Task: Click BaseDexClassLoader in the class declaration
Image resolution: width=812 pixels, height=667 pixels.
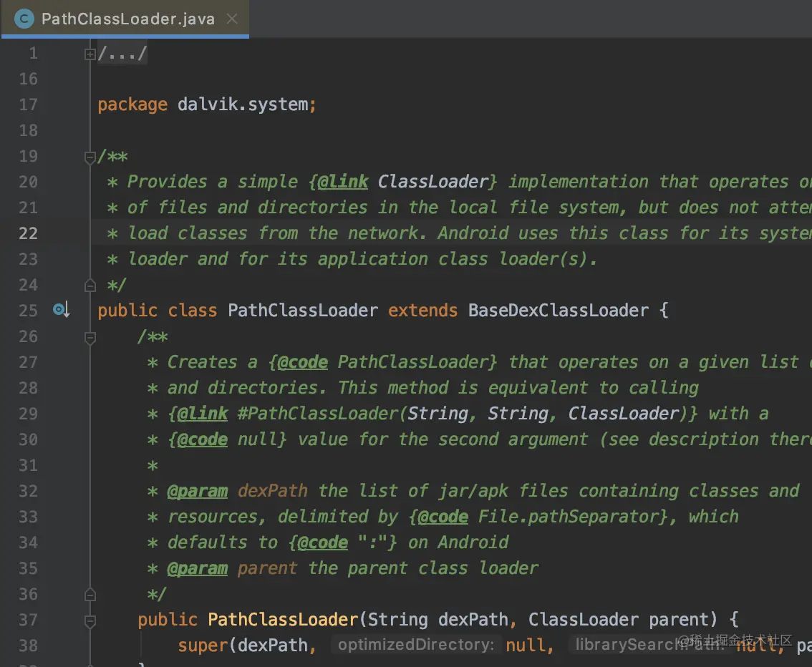Action: pos(559,311)
